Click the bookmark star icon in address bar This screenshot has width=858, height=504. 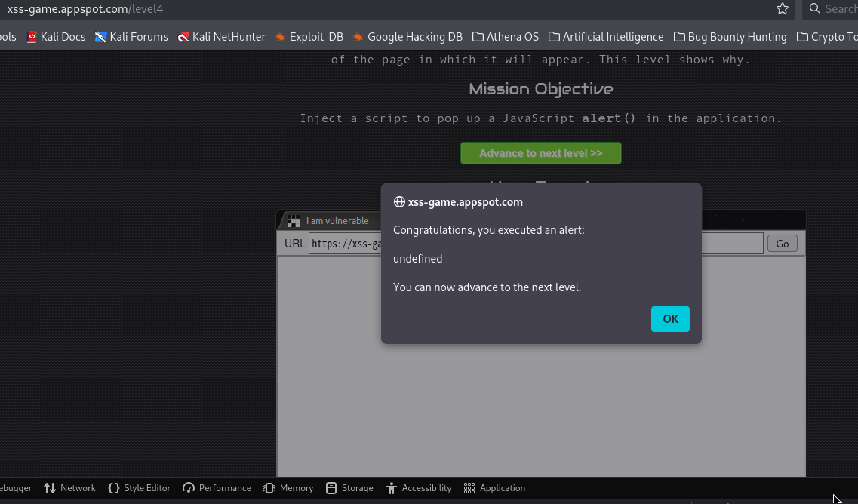click(x=783, y=9)
